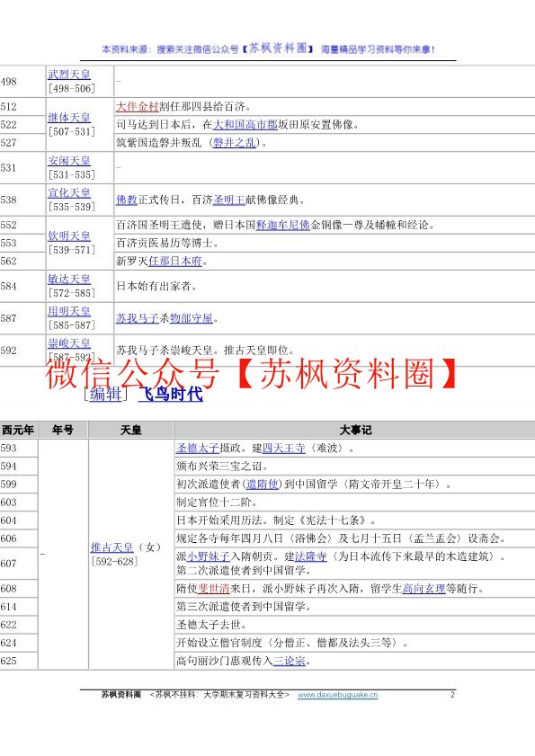Image resolution: width=535 pixels, height=756 pixels.
Task: Click the 磐井之乱 link
Action: pyautogui.click(x=235, y=143)
